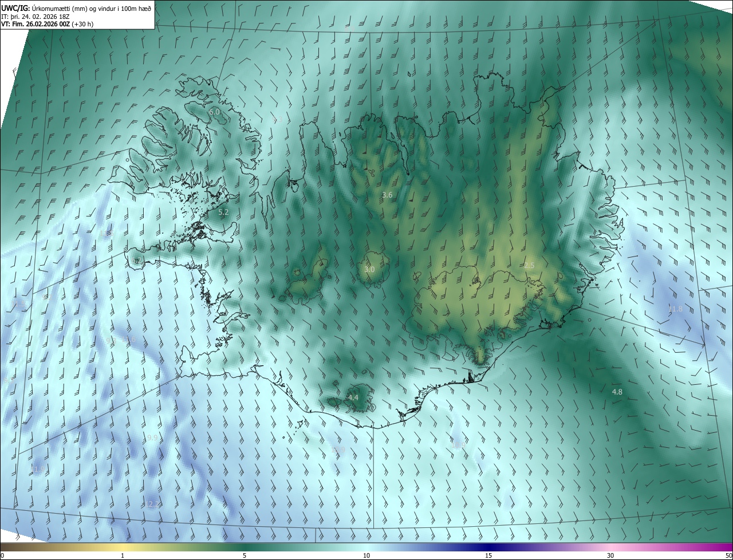Viewport: 733px width, 560px height.
Task: Click the 11.8 value label east of Iceland
Action: pos(676,309)
